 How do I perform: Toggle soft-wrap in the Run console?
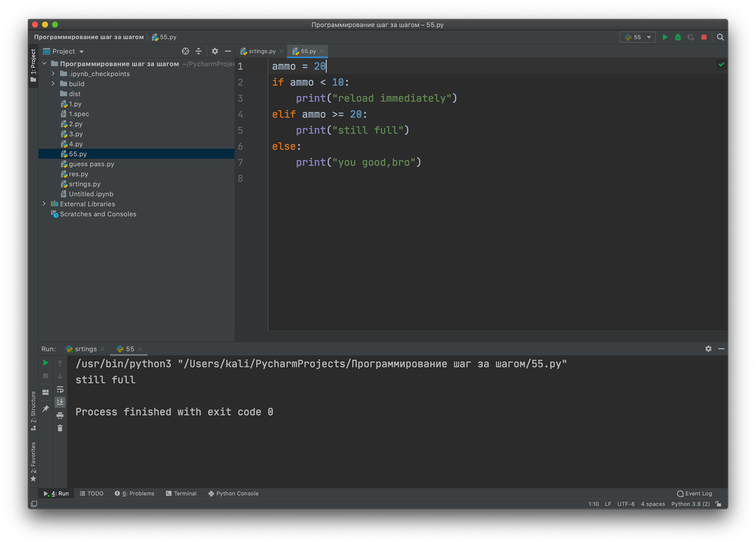[x=60, y=389]
